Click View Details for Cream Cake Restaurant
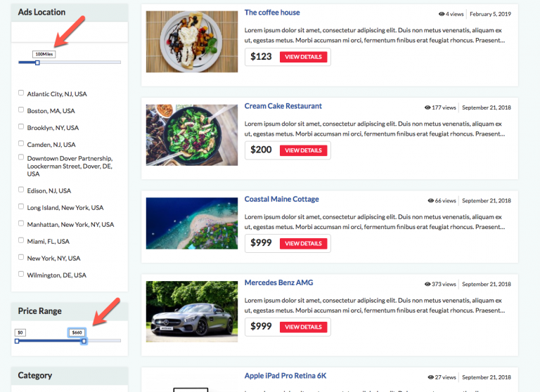 (304, 150)
